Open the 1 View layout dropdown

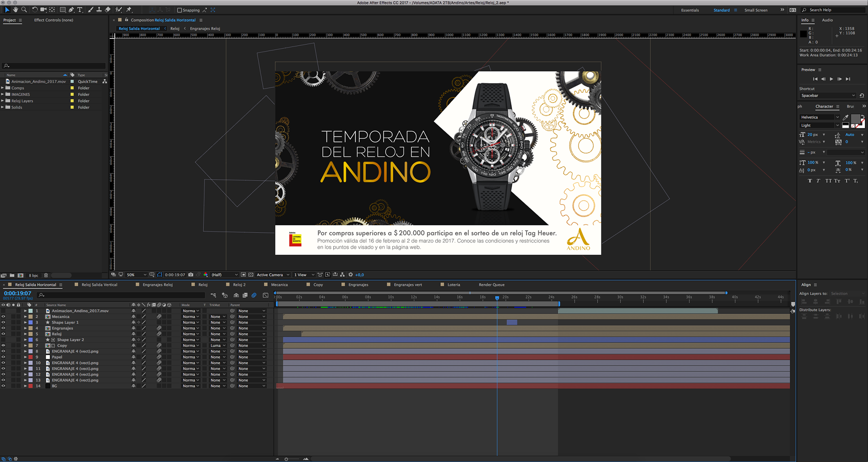[304, 275]
